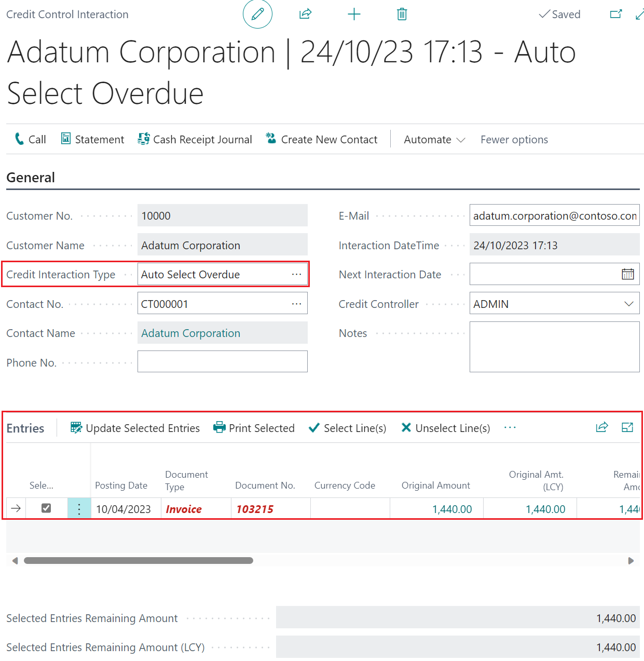Uncheck the selected checkbox for invoice row
Viewport: 644px width, 661px height.
[x=46, y=508]
